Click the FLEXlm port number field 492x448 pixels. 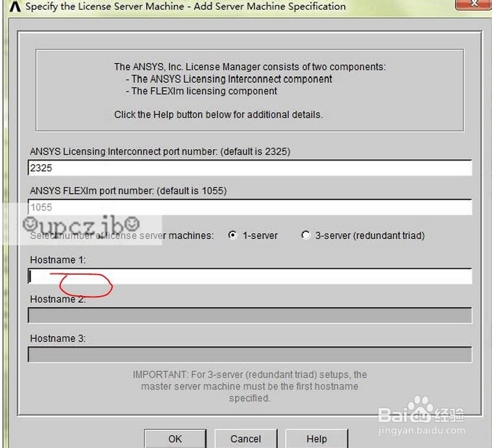pyautogui.click(x=250, y=207)
